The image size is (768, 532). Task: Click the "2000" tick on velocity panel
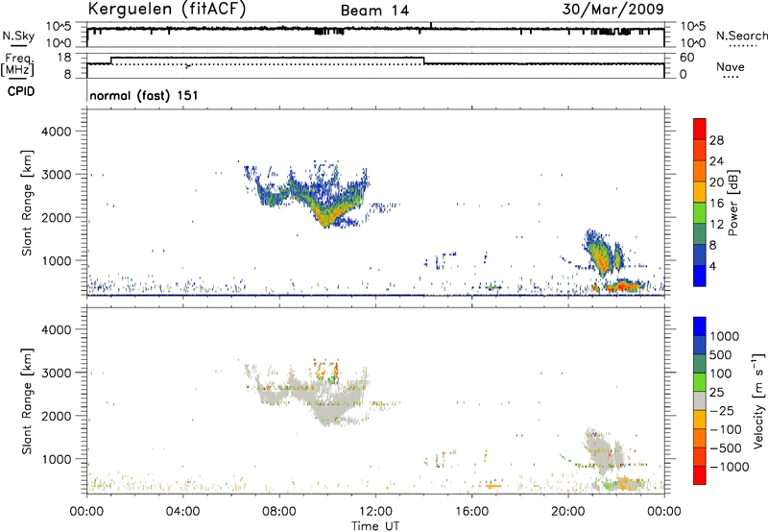point(56,416)
